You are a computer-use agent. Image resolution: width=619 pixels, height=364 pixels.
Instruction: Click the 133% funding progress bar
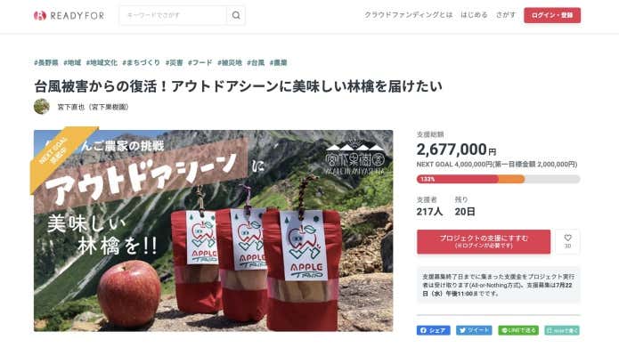click(498, 179)
